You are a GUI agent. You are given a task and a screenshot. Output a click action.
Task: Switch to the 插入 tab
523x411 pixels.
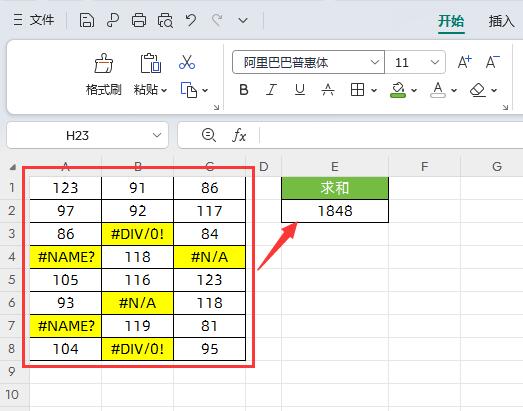[x=502, y=21]
